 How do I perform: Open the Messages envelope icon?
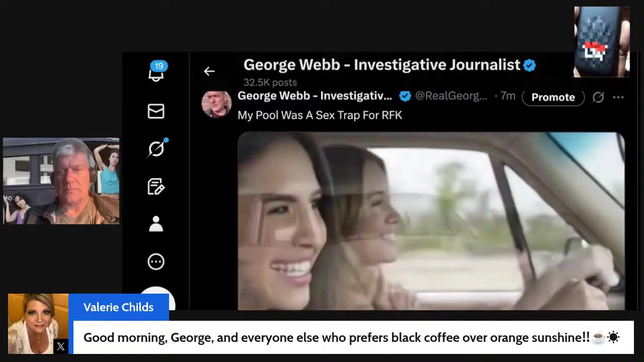point(156,111)
